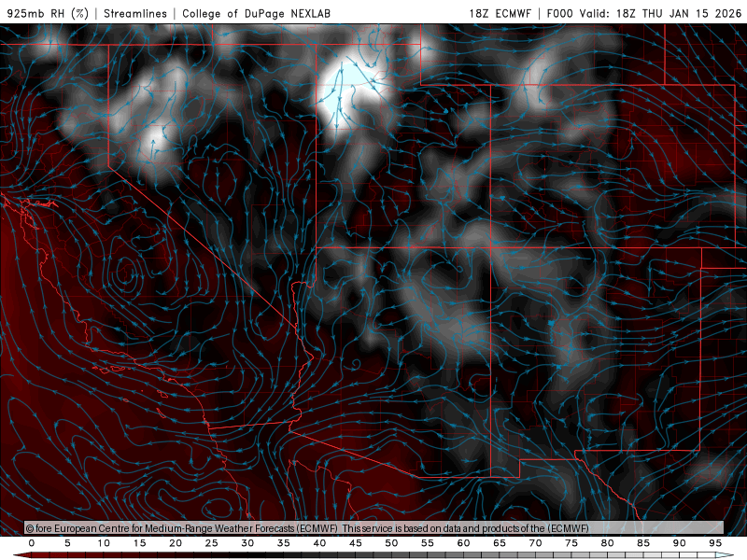The image size is (747, 560).
Task: Click the colorbar label '50'
Action: pyautogui.click(x=391, y=543)
